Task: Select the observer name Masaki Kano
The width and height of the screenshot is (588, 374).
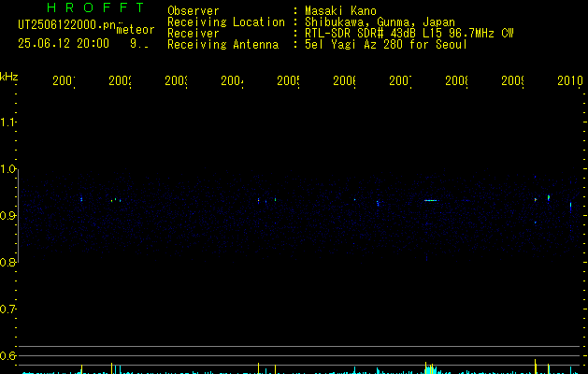Action: pyautogui.click(x=340, y=11)
